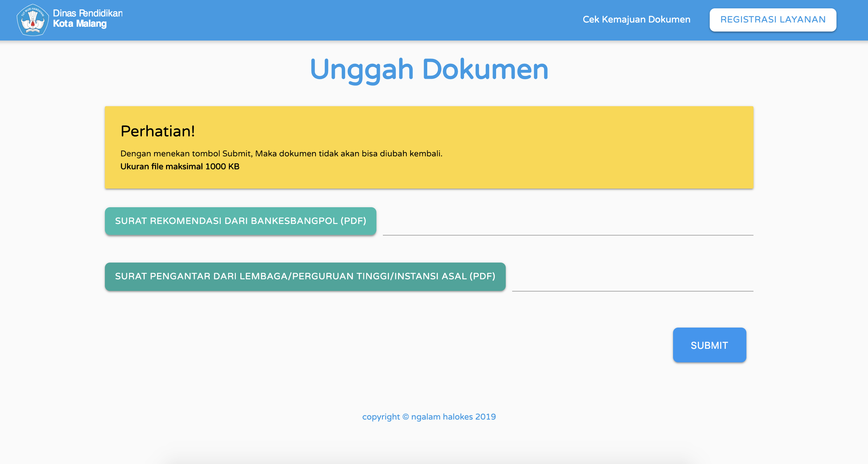Choose a PDF for the Bankesbangpol recommendation letter
The height and width of the screenshot is (464, 868).
(x=240, y=221)
